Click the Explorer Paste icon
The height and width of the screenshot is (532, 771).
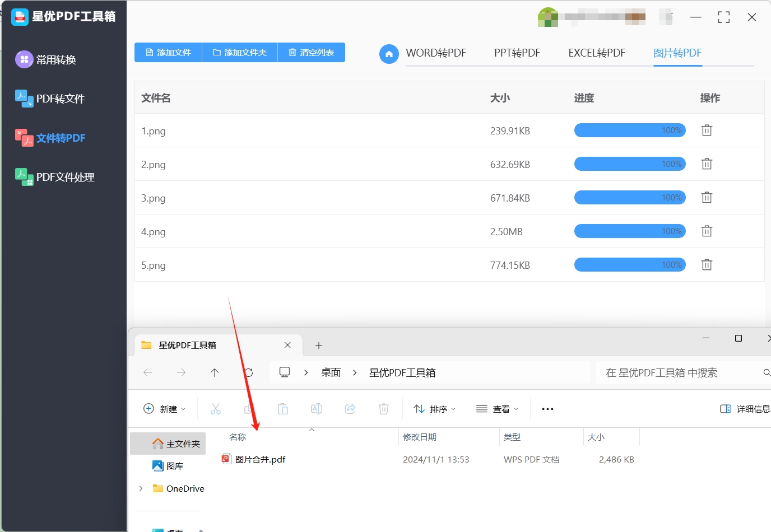click(x=283, y=409)
